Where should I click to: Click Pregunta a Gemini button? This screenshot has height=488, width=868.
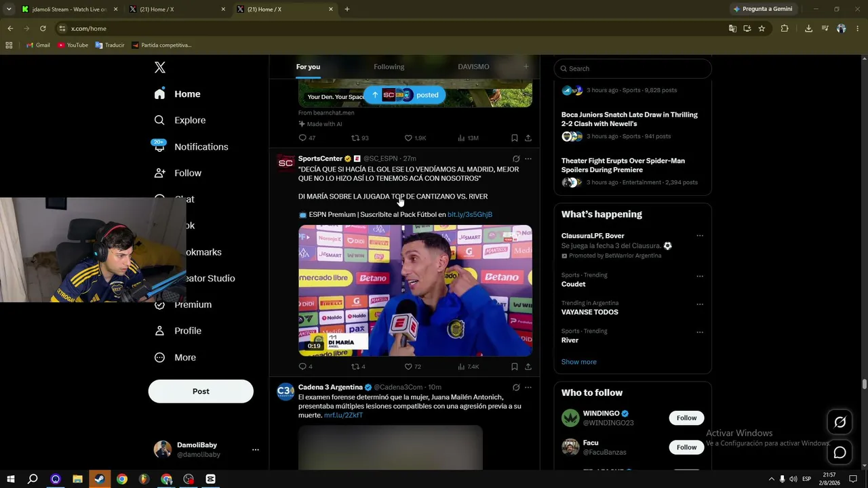click(x=764, y=9)
